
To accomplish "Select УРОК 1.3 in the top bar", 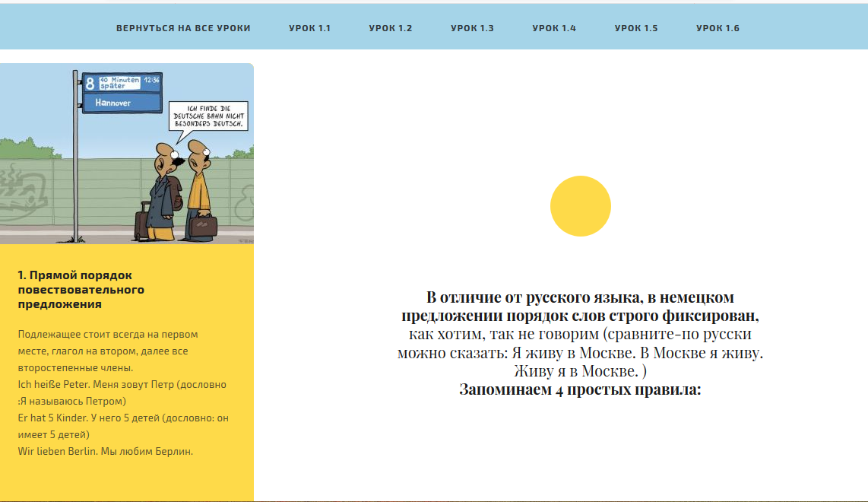I will (x=472, y=28).
